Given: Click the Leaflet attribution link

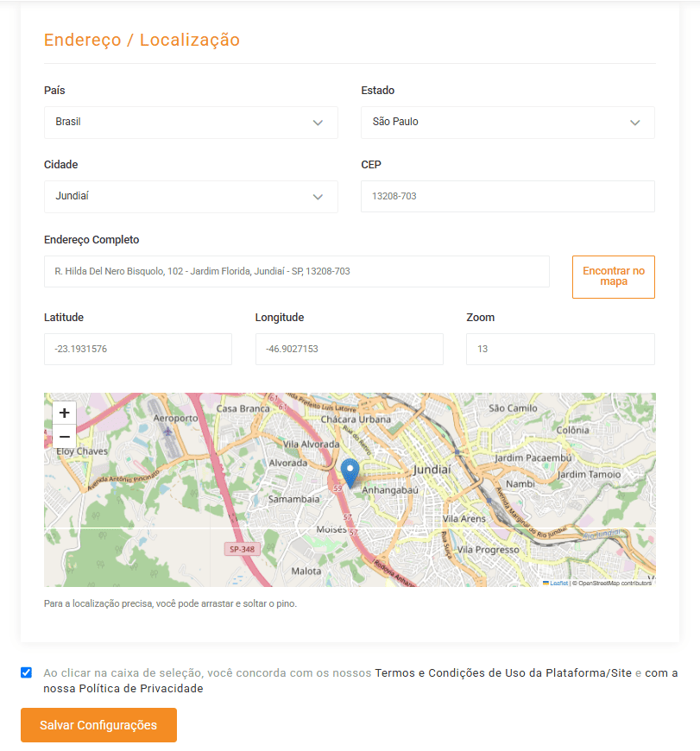Looking at the screenshot, I should (558, 584).
